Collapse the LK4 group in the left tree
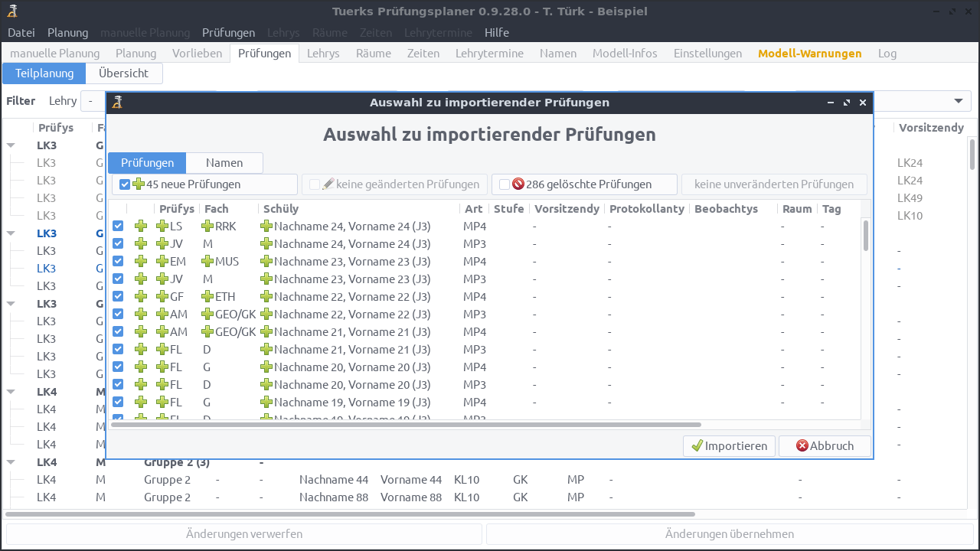 [x=11, y=391]
